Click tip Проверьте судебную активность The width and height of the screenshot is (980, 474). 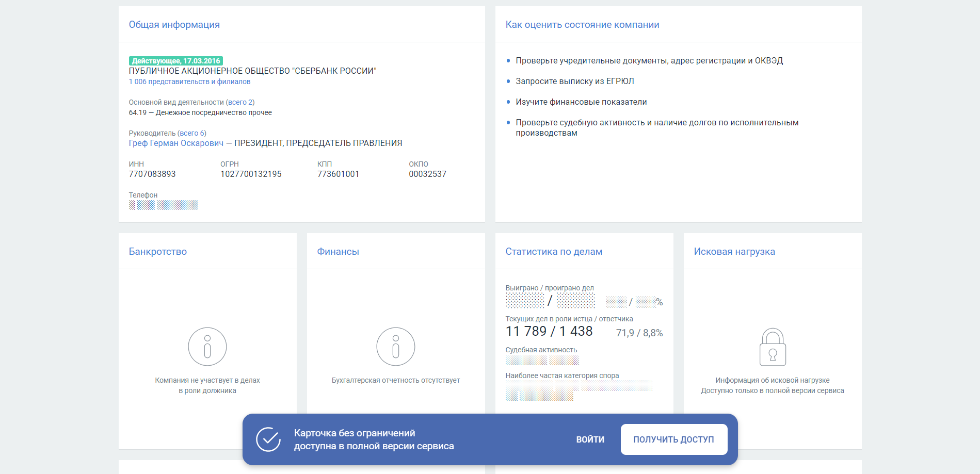(657, 127)
